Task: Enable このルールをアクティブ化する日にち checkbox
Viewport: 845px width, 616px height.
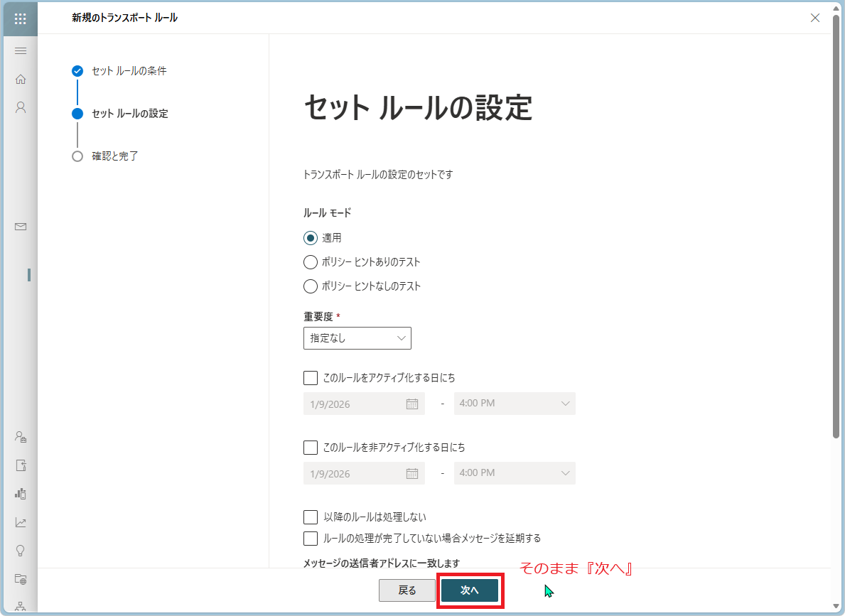Action: [x=310, y=378]
